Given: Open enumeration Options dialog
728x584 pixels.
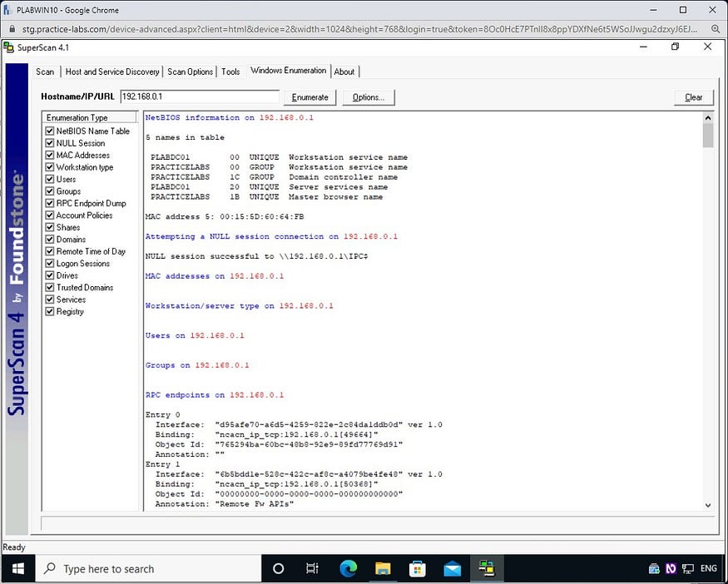Looking at the screenshot, I should [369, 97].
